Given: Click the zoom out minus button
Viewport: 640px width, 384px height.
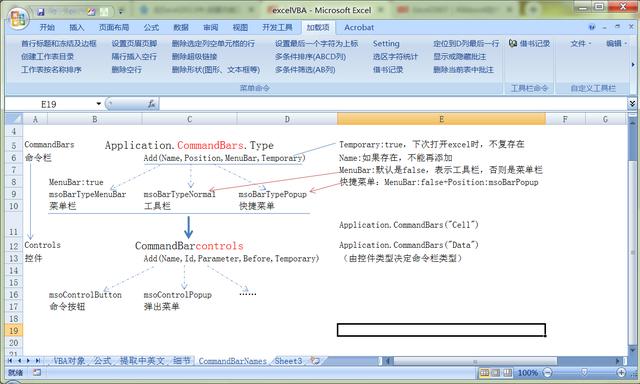Looking at the screenshot, I should pyautogui.click(x=547, y=373).
